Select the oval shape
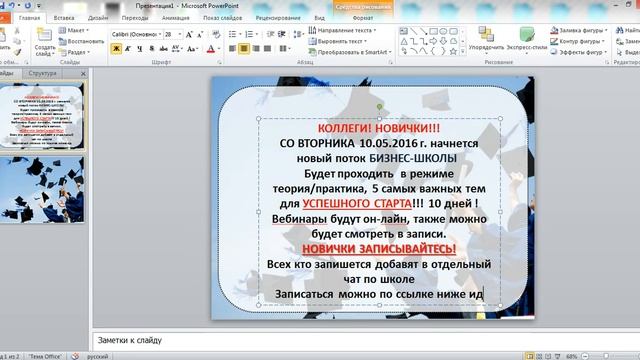640x360 pixels. (x=443, y=31)
